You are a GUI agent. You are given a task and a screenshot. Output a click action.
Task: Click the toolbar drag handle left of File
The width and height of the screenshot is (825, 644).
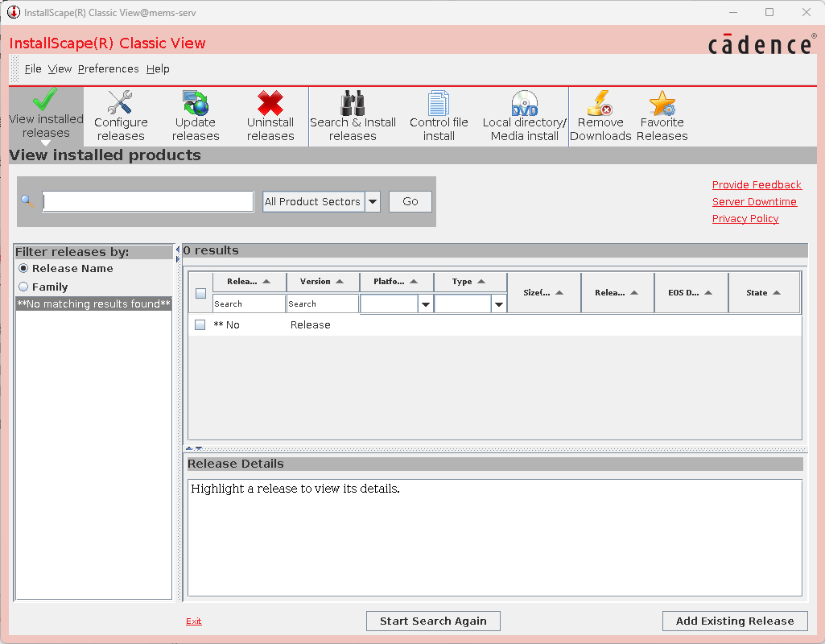click(14, 69)
